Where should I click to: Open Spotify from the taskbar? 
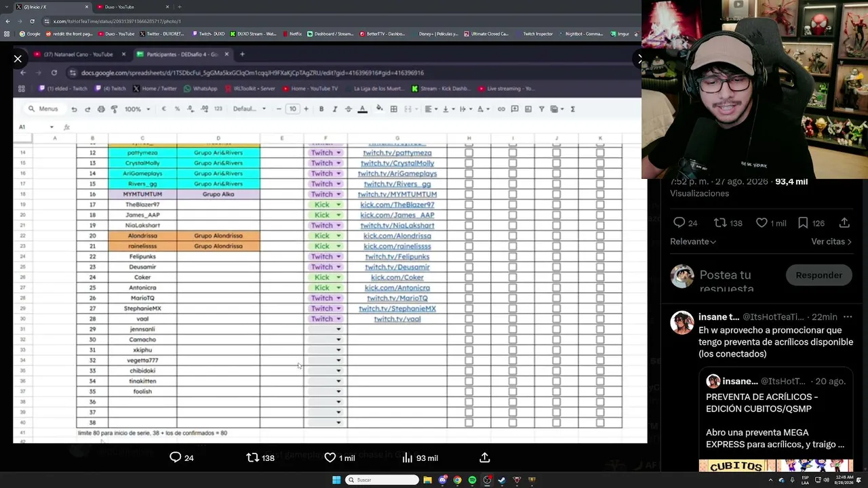pyautogui.click(x=472, y=480)
